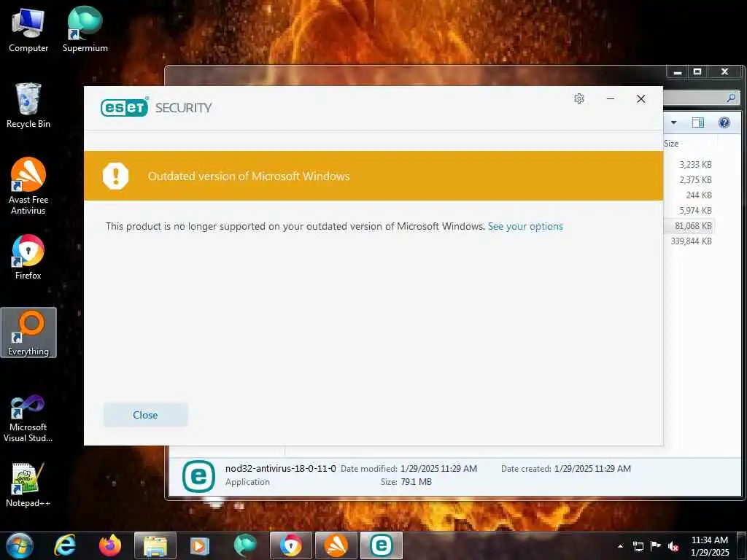747x560 pixels.
Task: Open Explorer help question mark icon
Action: tap(724, 122)
